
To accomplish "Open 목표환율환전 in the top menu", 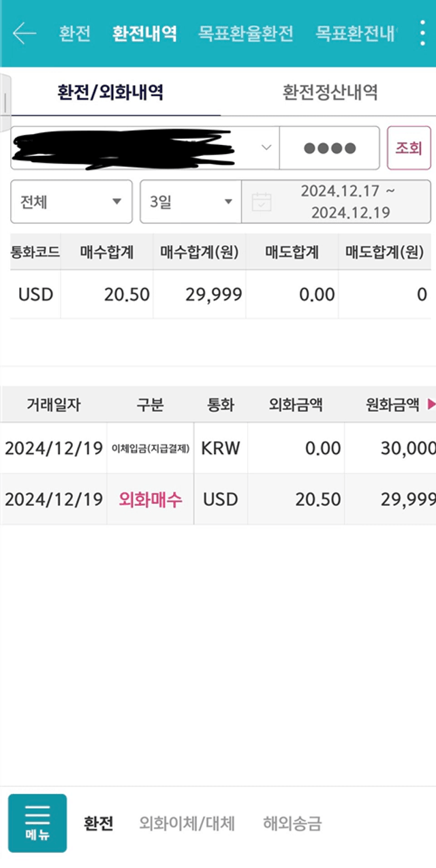I will (246, 33).
